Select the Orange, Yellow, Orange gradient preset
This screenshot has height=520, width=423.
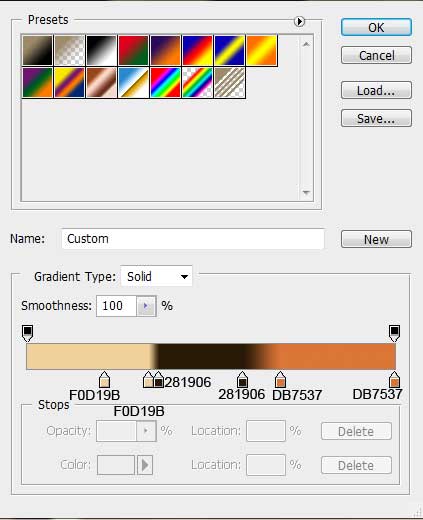262,50
